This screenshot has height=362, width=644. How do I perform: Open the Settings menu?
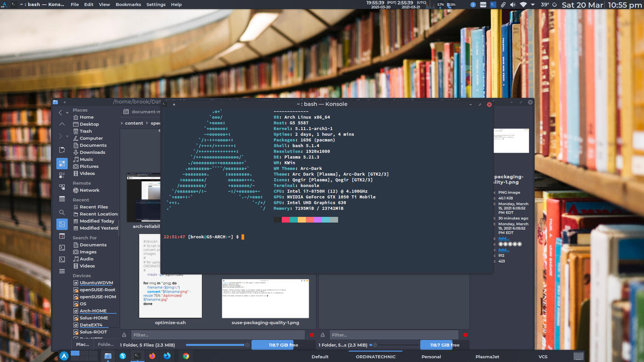click(156, 4)
